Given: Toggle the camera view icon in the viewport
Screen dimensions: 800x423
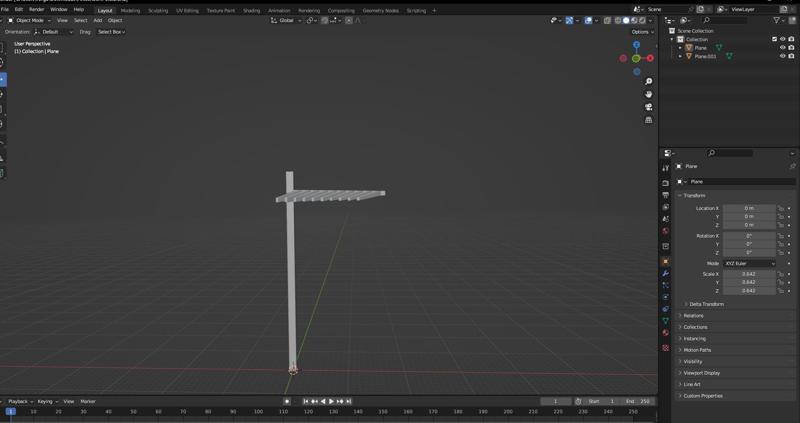Looking at the screenshot, I should [x=648, y=107].
